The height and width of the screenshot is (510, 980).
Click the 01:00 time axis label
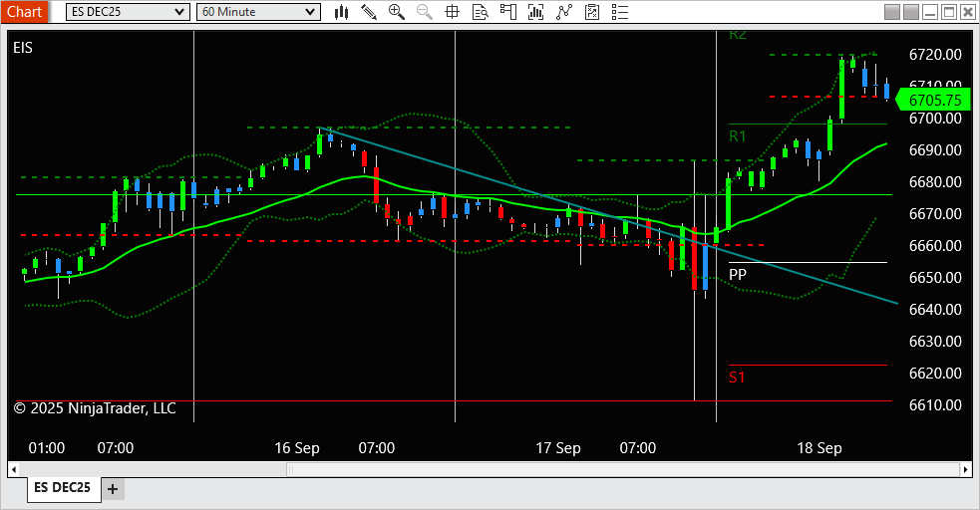[47, 448]
